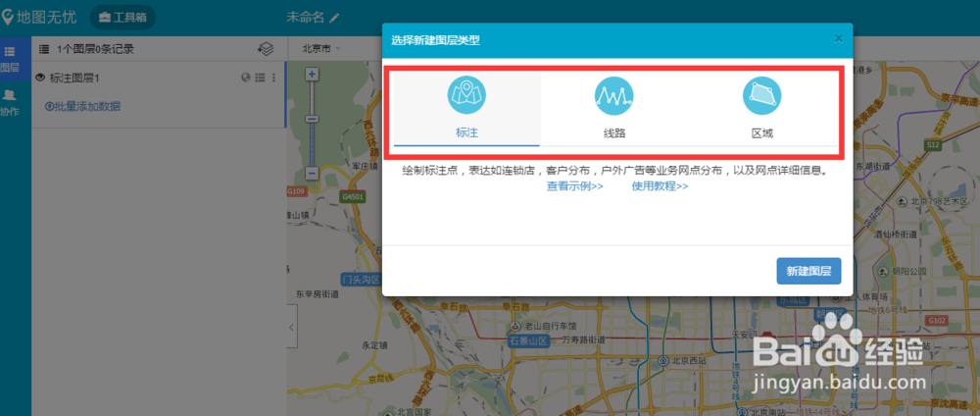Click the 批量添加数据 link
Image resolution: width=980 pixels, height=416 pixels.
tap(82, 106)
